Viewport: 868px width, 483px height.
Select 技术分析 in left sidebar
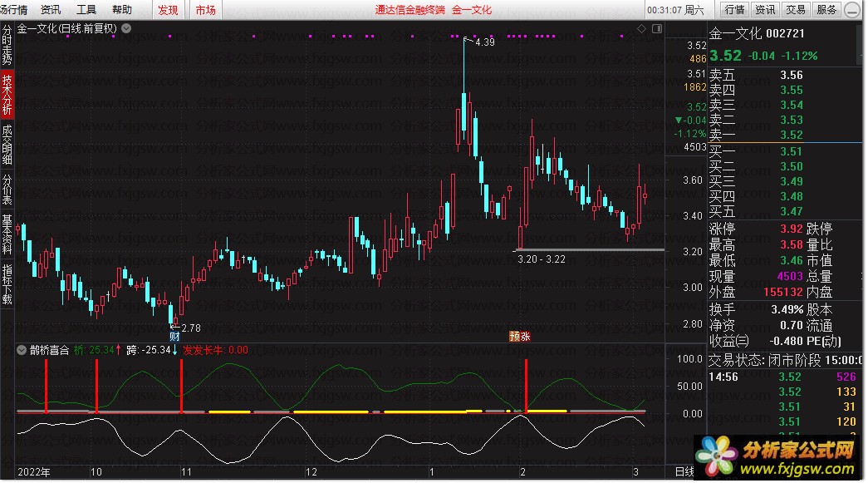coord(7,95)
